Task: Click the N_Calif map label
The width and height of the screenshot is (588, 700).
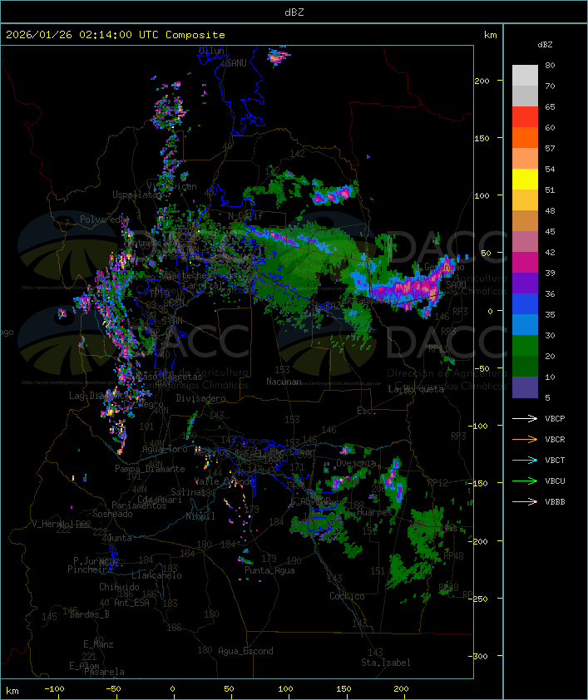Action: point(245,216)
